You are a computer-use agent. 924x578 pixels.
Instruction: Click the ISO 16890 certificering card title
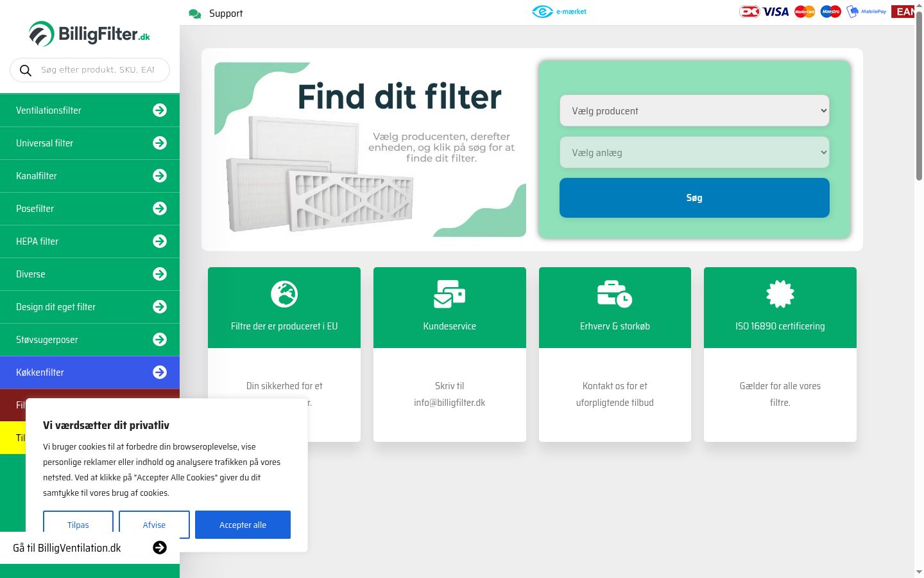[780, 326]
